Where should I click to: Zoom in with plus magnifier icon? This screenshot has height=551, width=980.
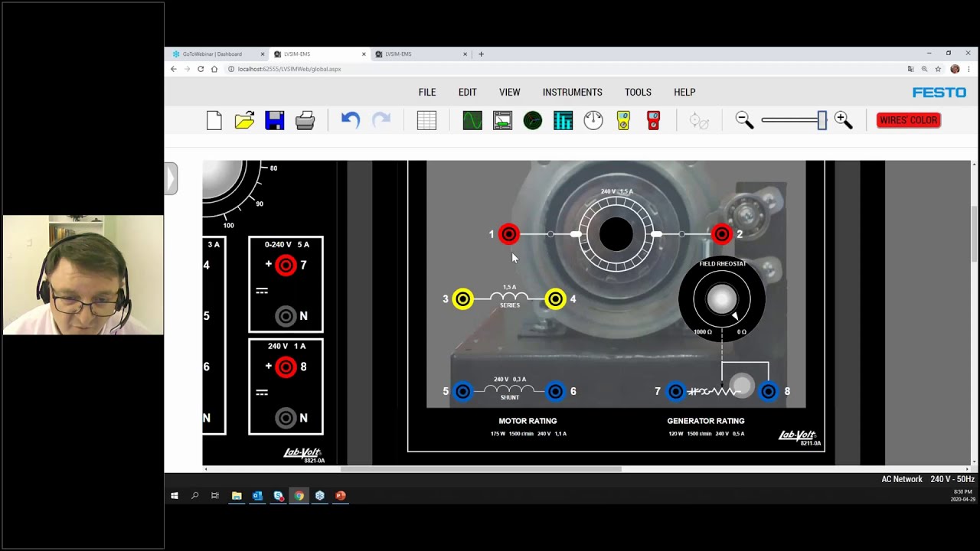pyautogui.click(x=843, y=120)
